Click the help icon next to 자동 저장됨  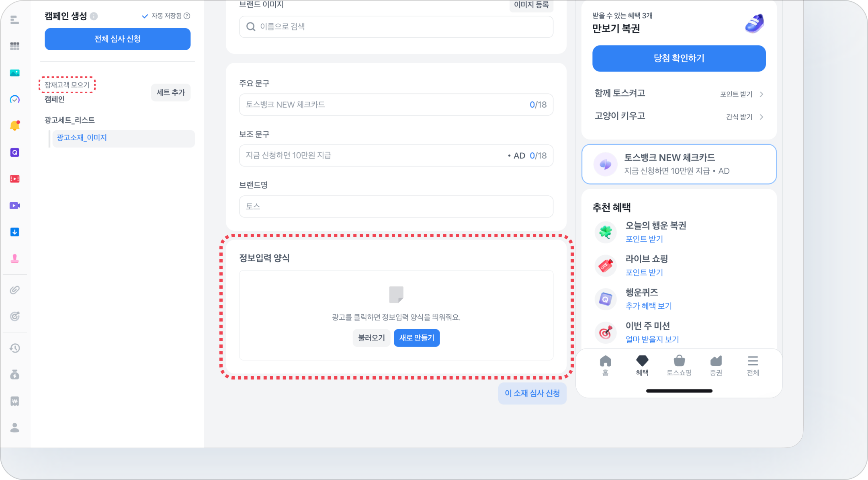[187, 16]
